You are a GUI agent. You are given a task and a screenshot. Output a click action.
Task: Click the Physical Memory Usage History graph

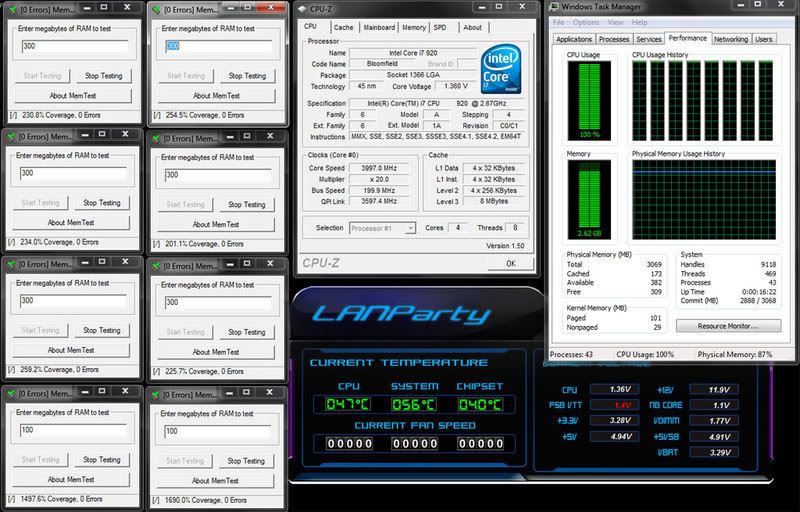point(704,199)
